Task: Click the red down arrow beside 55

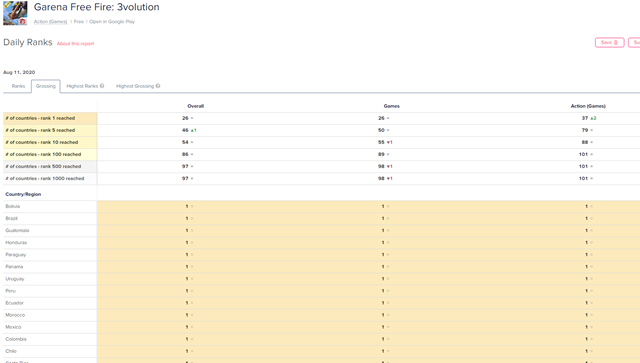Action: click(388, 143)
